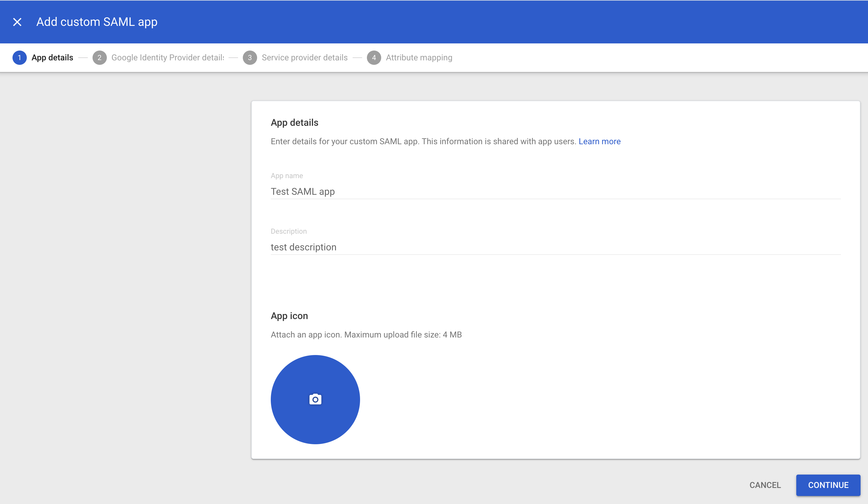Select the App details step label
Viewport: 868px width, 504px height.
52,57
